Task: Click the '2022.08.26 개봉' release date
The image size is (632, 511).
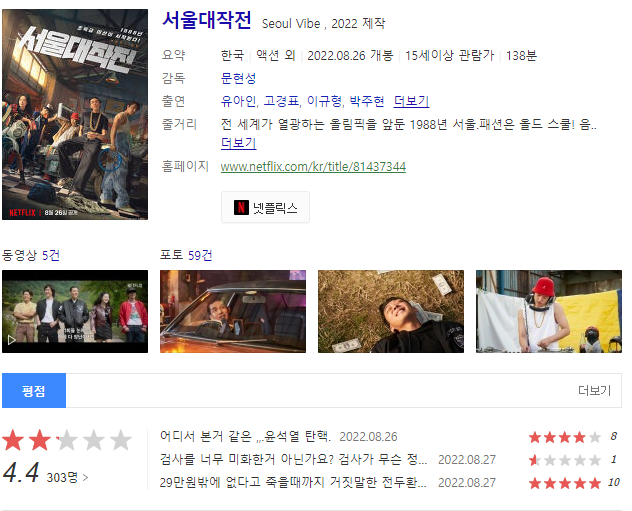Action: 350,55
